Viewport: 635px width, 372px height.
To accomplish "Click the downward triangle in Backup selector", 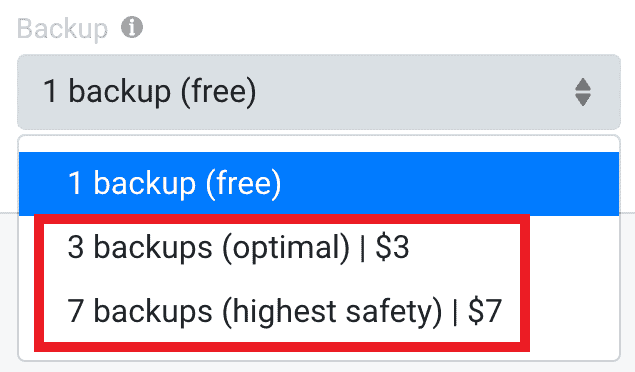I will (x=583, y=100).
